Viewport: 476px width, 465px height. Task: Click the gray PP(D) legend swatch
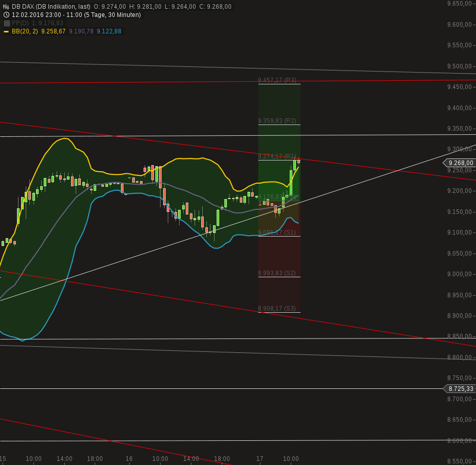coord(7,23)
